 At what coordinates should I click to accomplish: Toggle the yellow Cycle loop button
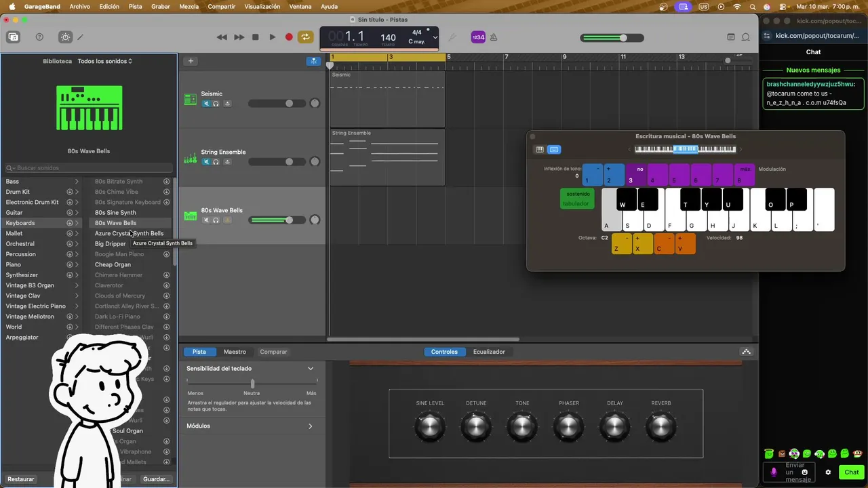[x=306, y=37]
